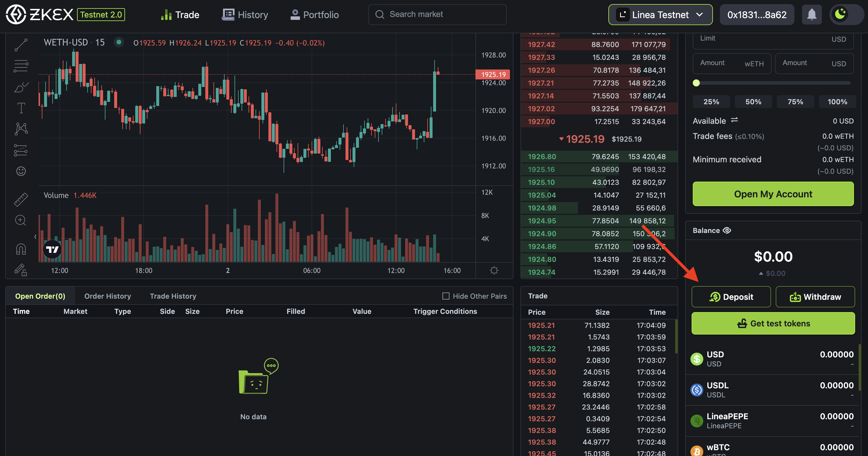This screenshot has height=456, width=868.
Task: Toggle Balance visibility eye icon
Action: [x=727, y=230]
